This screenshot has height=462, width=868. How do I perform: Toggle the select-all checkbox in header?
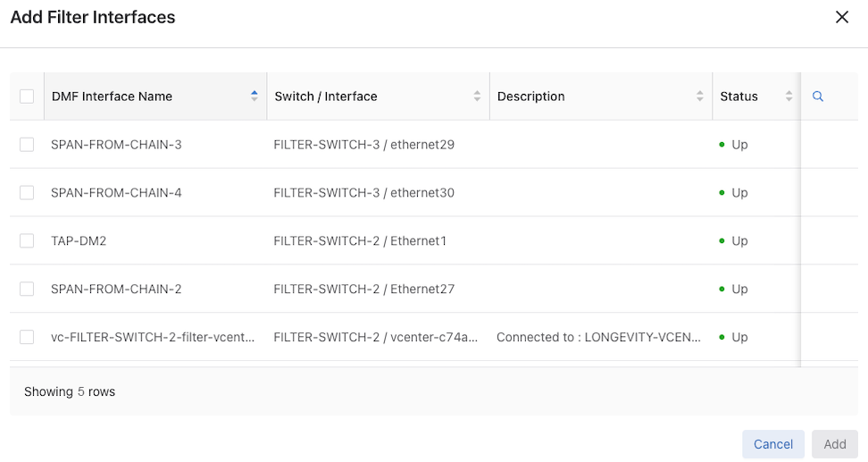[27, 97]
